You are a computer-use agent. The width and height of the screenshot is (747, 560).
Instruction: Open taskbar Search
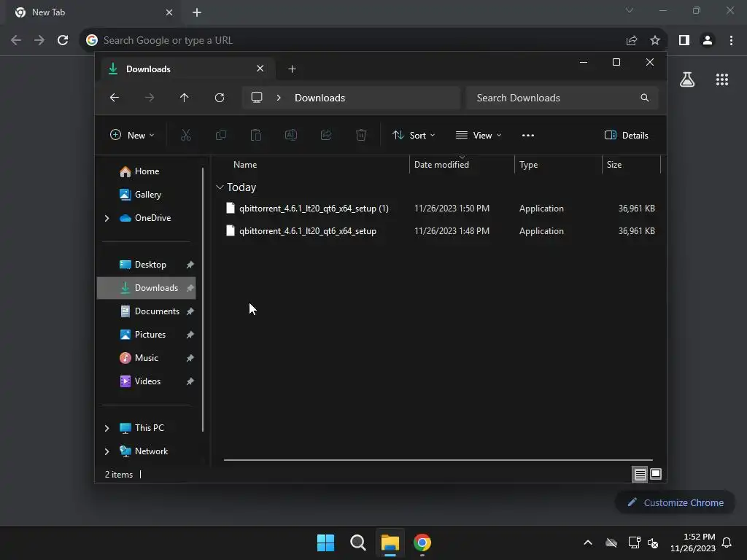[x=357, y=542]
